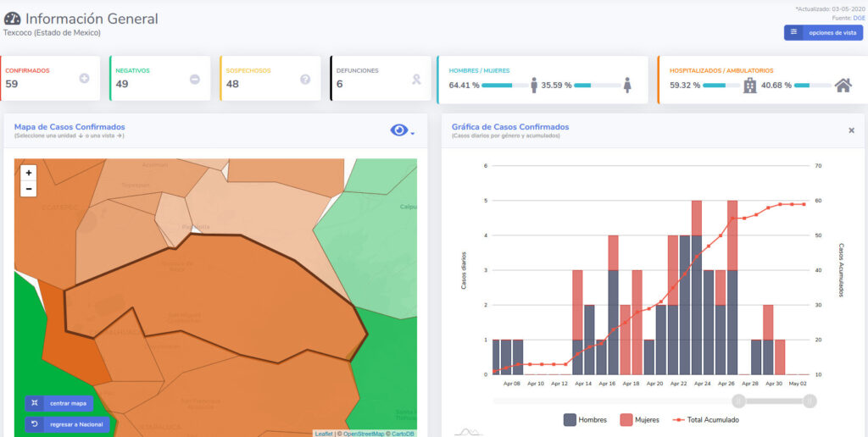Open the eye view dropdown on map
Viewport: 868px width, 437px height.
point(402,130)
